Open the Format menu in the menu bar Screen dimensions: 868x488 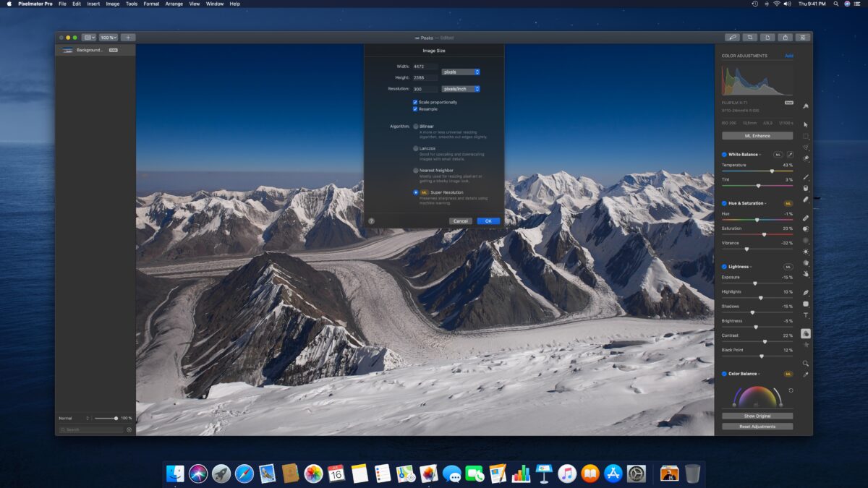tap(150, 4)
